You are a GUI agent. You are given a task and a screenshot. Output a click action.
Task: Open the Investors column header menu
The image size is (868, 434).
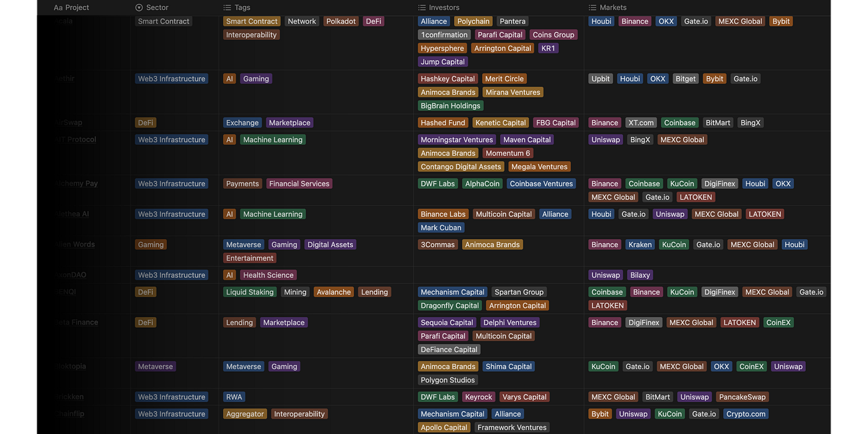coord(439,7)
